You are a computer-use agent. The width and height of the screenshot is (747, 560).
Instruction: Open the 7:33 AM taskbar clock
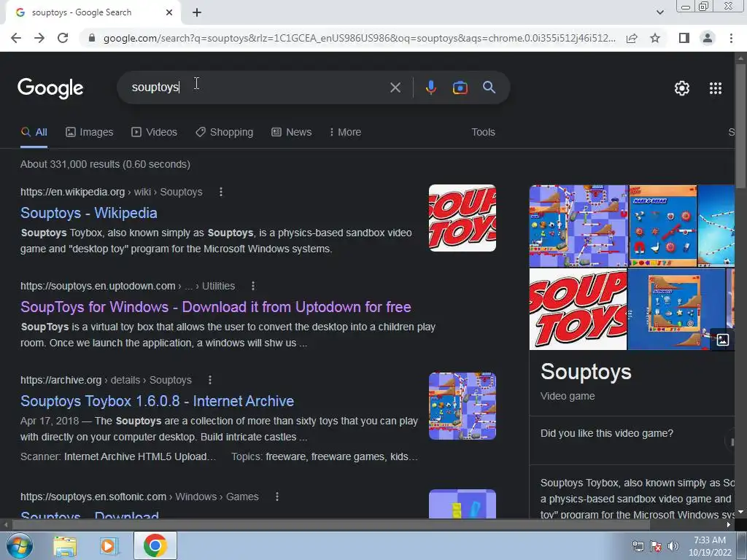[710, 546]
